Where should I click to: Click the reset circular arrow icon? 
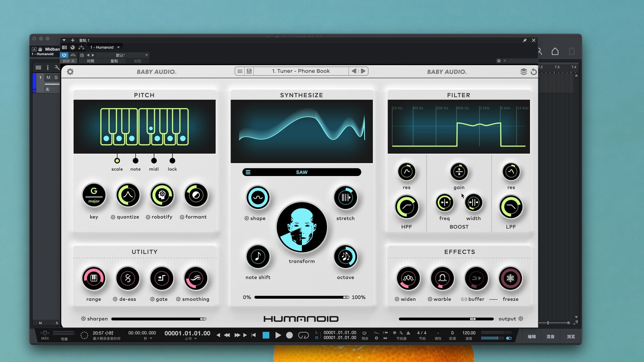534,71
